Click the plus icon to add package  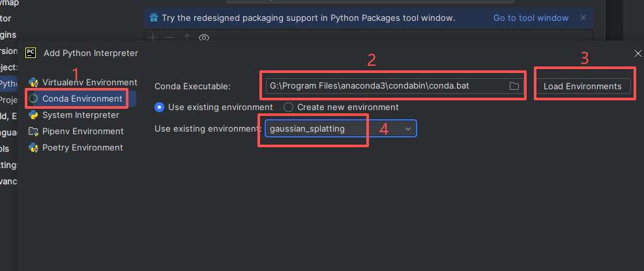tap(153, 38)
